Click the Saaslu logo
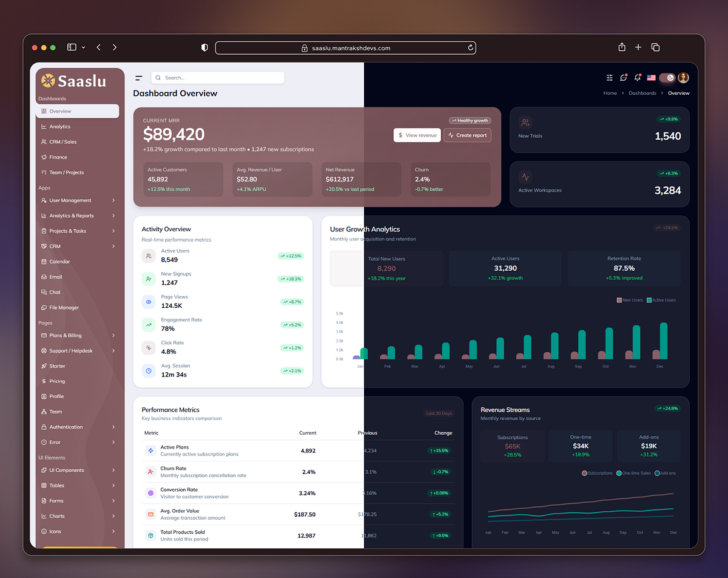The width and height of the screenshot is (728, 578). 74,80
